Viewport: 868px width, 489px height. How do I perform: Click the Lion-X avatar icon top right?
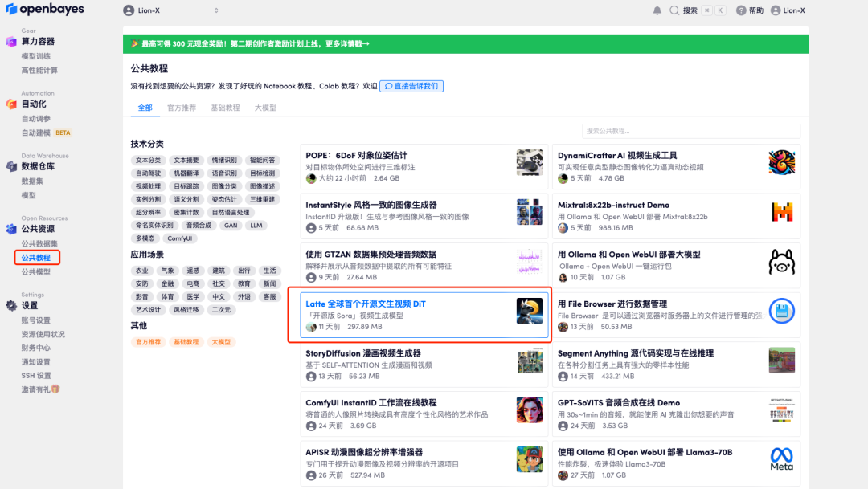pos(776,10)
